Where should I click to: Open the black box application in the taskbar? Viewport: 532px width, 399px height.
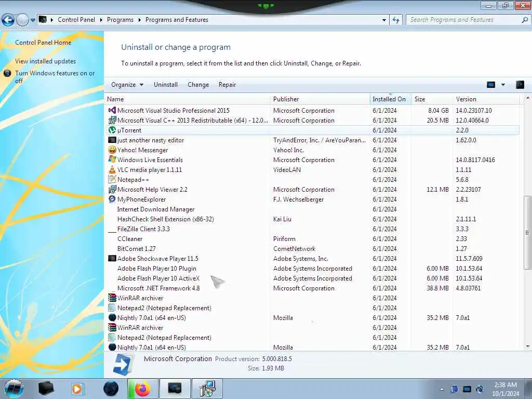tap(46, 389)
